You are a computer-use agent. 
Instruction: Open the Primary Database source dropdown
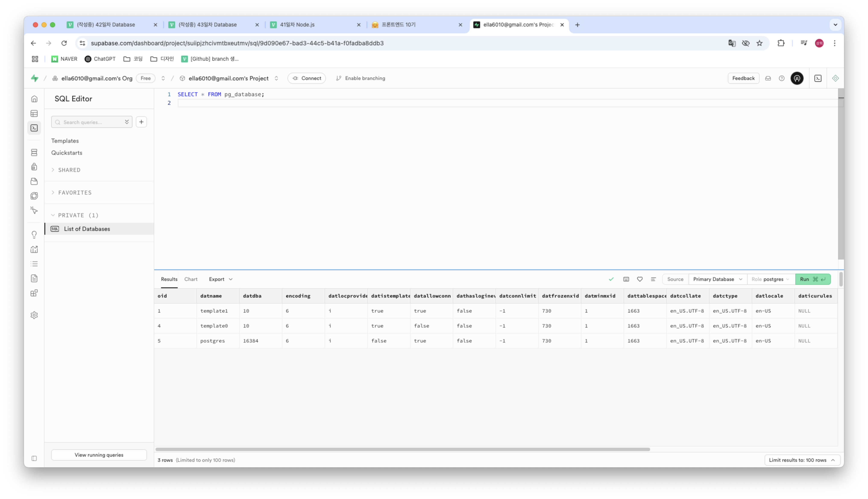[x=717, y=279]
